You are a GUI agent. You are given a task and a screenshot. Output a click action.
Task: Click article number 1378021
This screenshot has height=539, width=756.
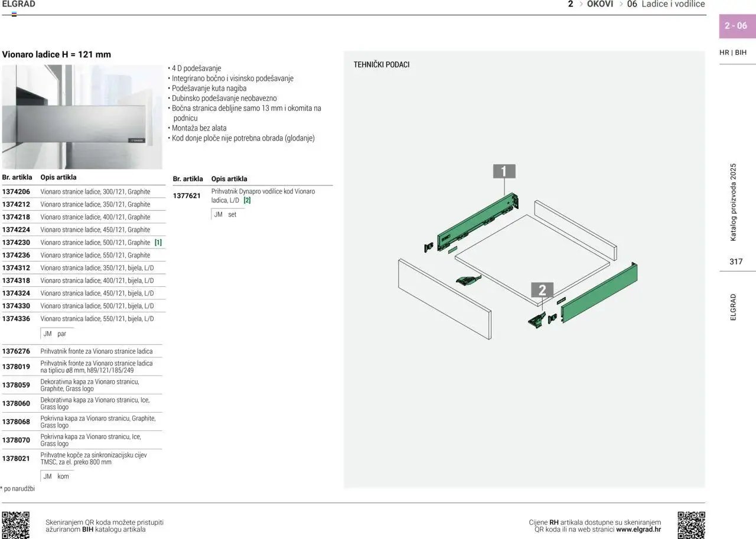(16, 459)
